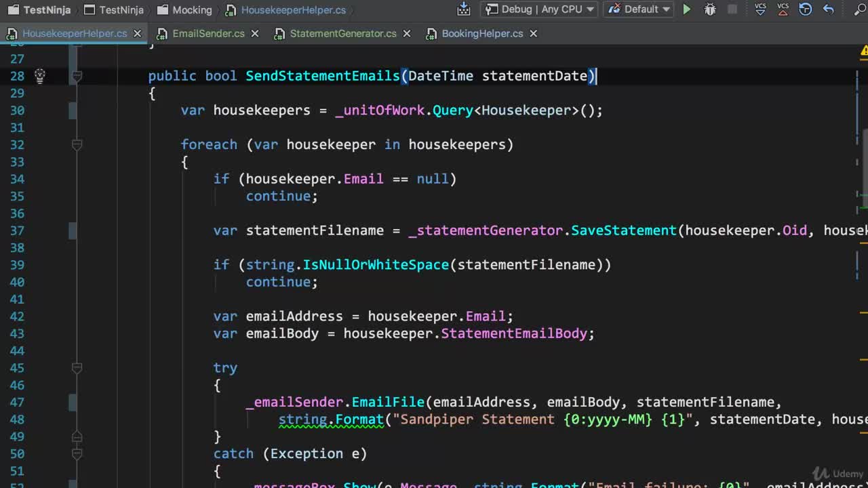The height and width of the screenshot is (488, 868).
Task: Open the StatementGenerator.cs tab
Action: coord(343,33)
